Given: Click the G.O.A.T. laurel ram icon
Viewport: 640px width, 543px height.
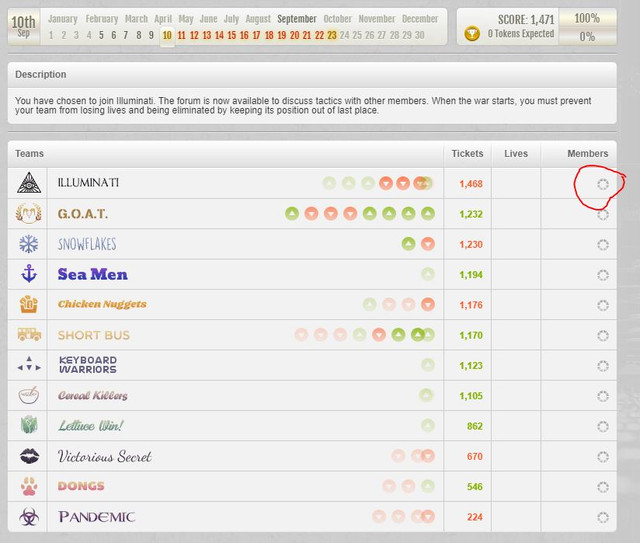Looking at the screenshot, I should (29, 213).
